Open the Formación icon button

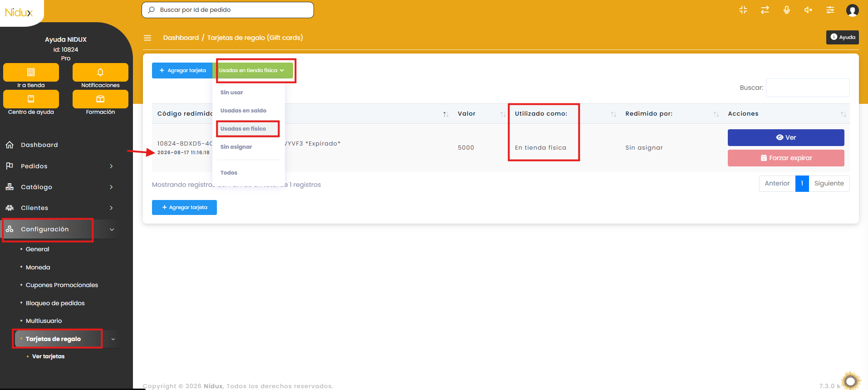pos(100,99)
